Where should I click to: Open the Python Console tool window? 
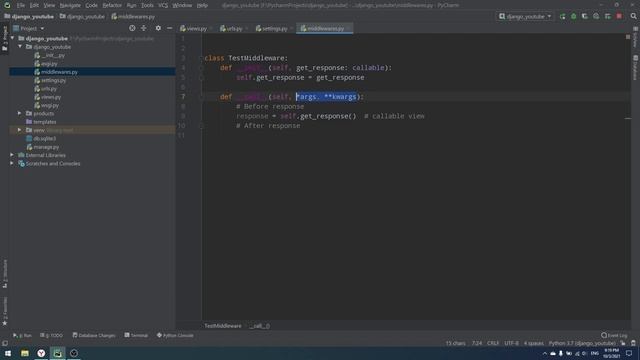pos(175,335)
